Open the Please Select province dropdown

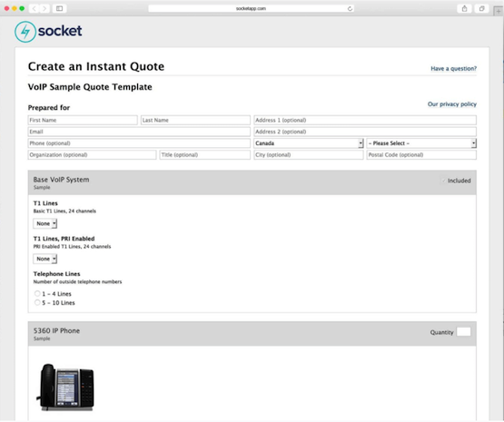point(421,143)
